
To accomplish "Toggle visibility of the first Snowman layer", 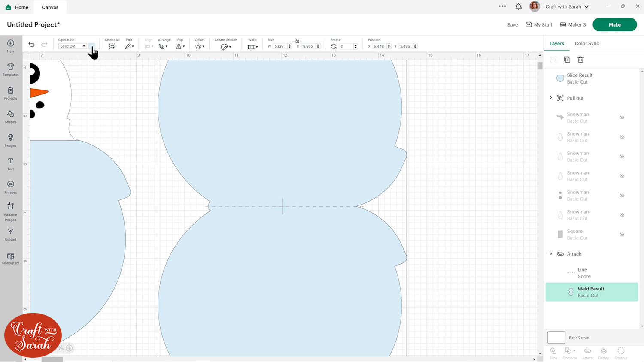I will point(622,118).
